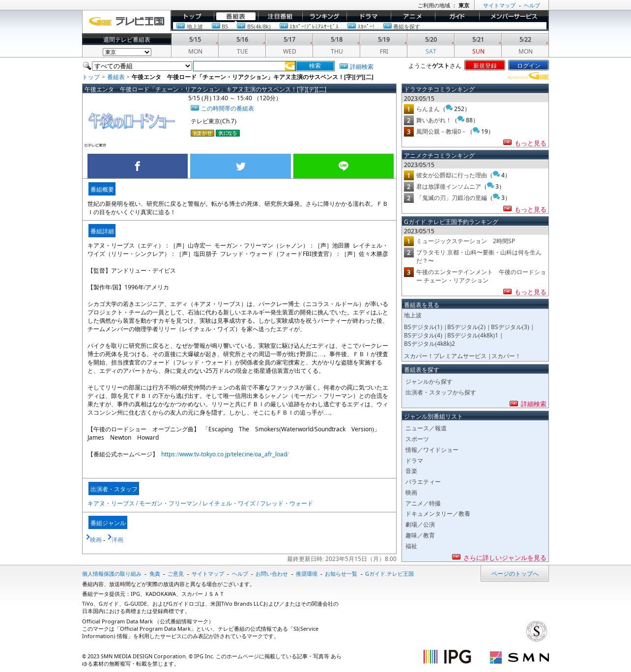Open 出演者・スタッフから探す link
This screenshot has height=672, width=631.
(x=441, y=392)
